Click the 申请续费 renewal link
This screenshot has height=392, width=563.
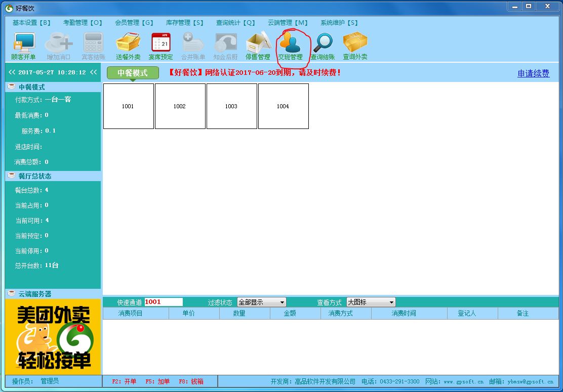(x=533, y=73)
